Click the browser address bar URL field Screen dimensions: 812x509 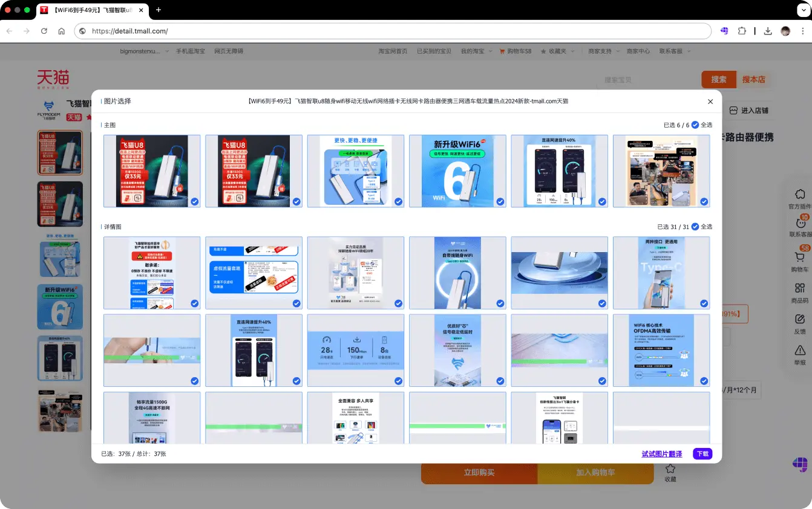(x=393, y=31)
